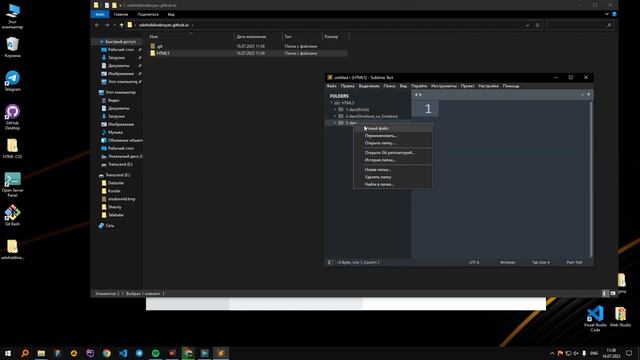Screen dimensions: 640x360
Task: Expand the '1-dars' folder in Sublime sidebar
Action: click(335, 110)
